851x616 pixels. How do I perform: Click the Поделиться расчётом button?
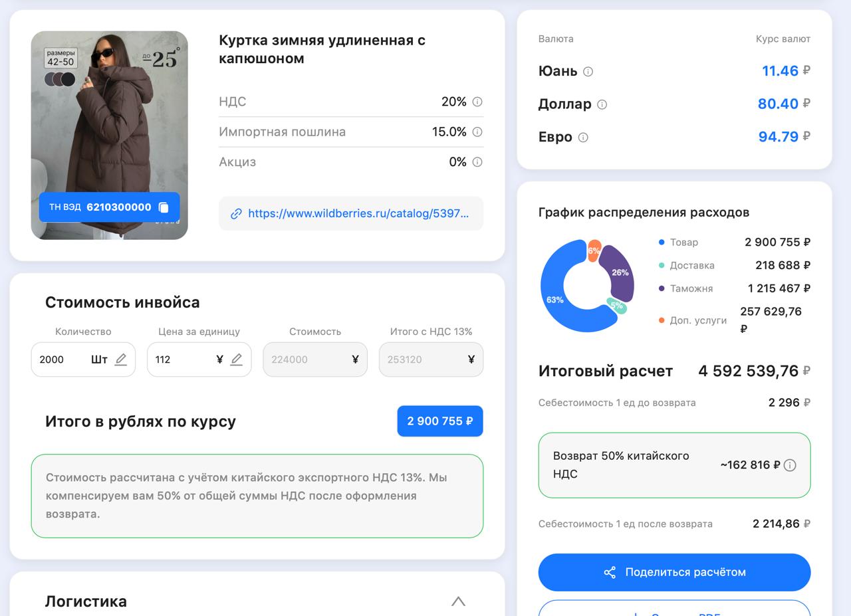pos(674,572)
